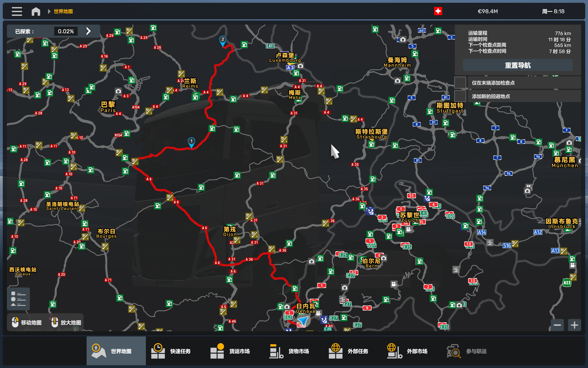Click the red 51 road marker

411,196
